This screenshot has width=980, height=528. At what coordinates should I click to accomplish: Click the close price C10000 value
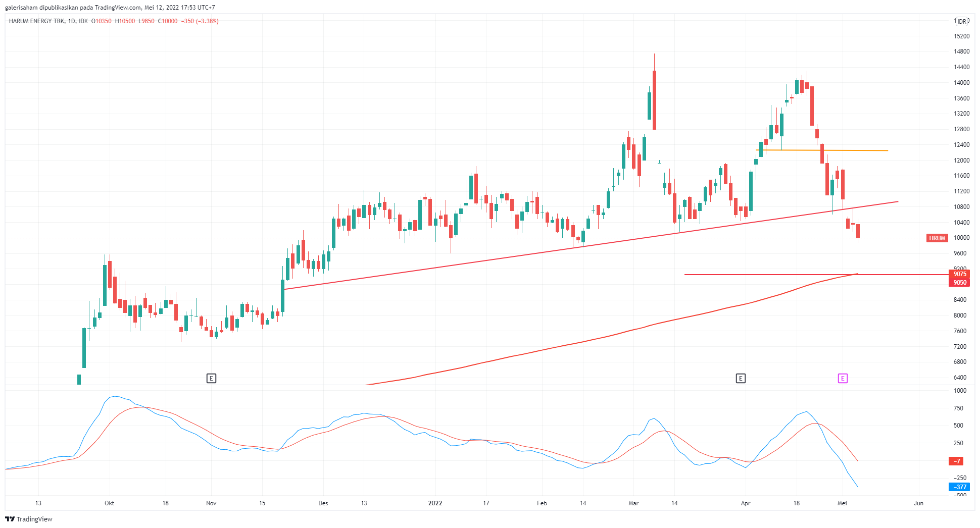point(168,21)
